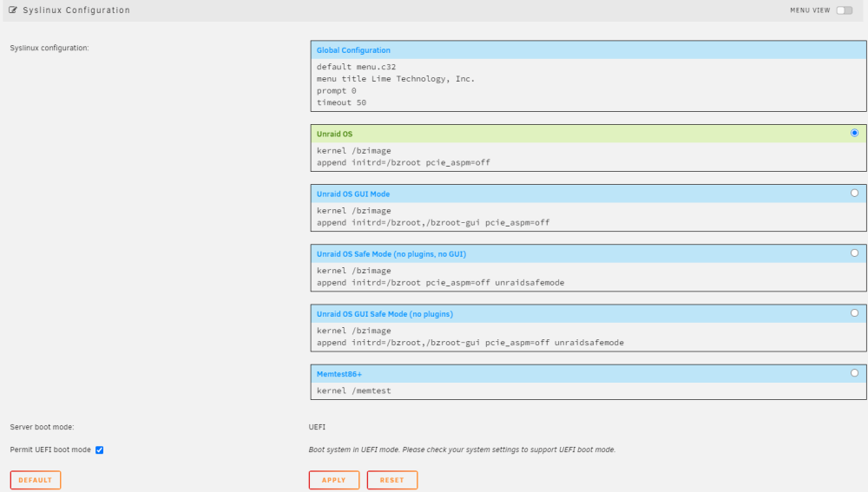Click the 'Server boot mode:' label
The image size is (868, 492).
[x=42, y=427]
